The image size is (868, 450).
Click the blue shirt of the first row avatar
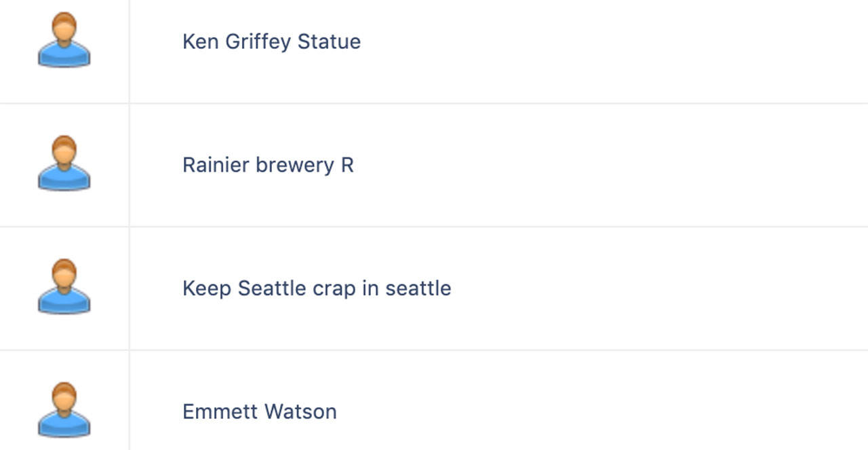point(64,56)
